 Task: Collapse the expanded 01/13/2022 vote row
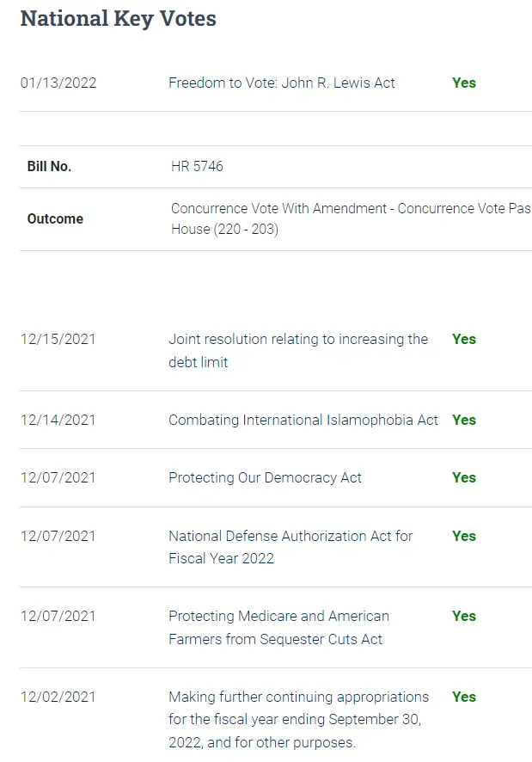pos(58,83)
